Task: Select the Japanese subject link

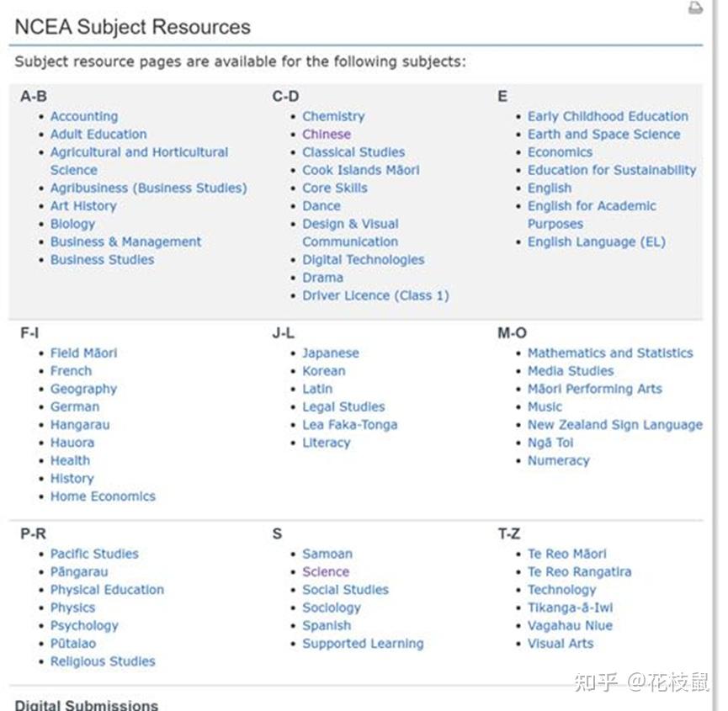Action: (x=331, y=353)
